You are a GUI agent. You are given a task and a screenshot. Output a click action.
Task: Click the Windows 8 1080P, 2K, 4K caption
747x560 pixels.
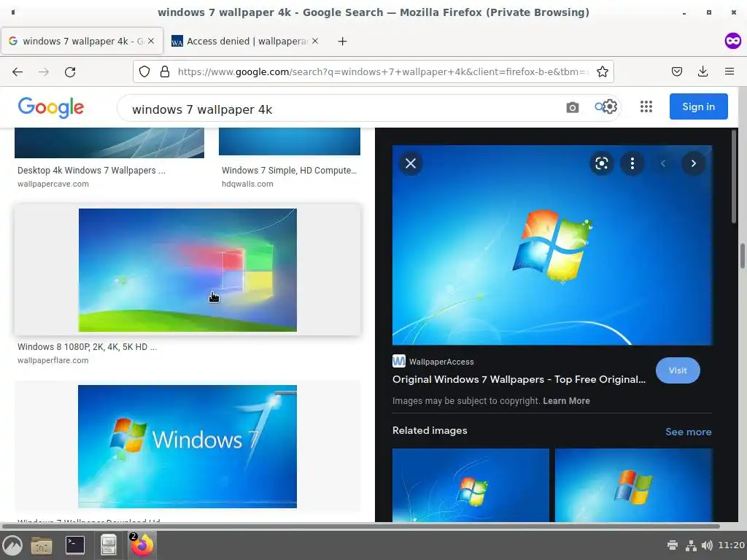[x=88, y=347]
